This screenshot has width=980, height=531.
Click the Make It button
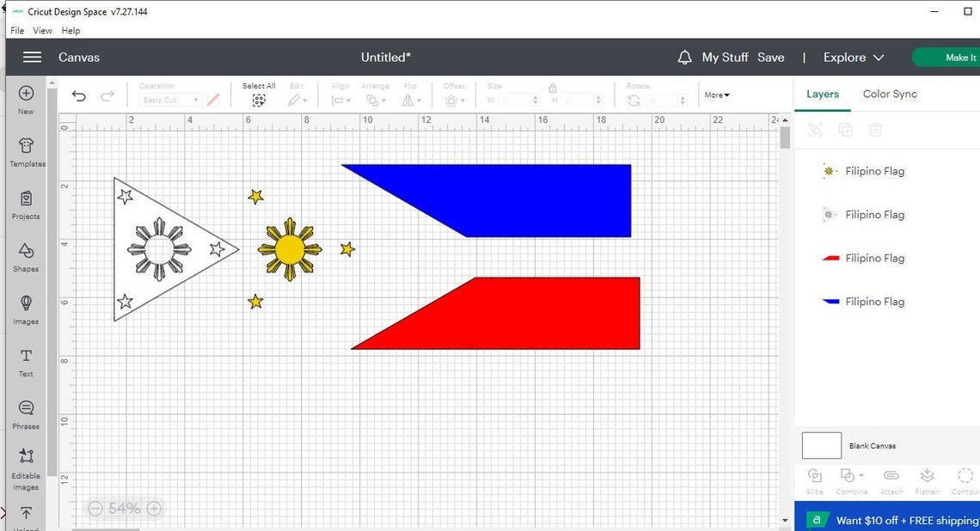coord(961,57)
